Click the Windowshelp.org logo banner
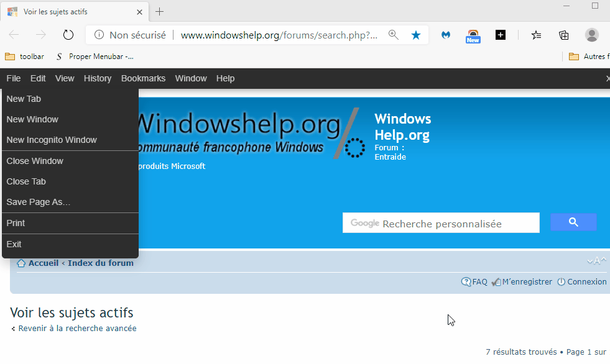 pos(251,134)
